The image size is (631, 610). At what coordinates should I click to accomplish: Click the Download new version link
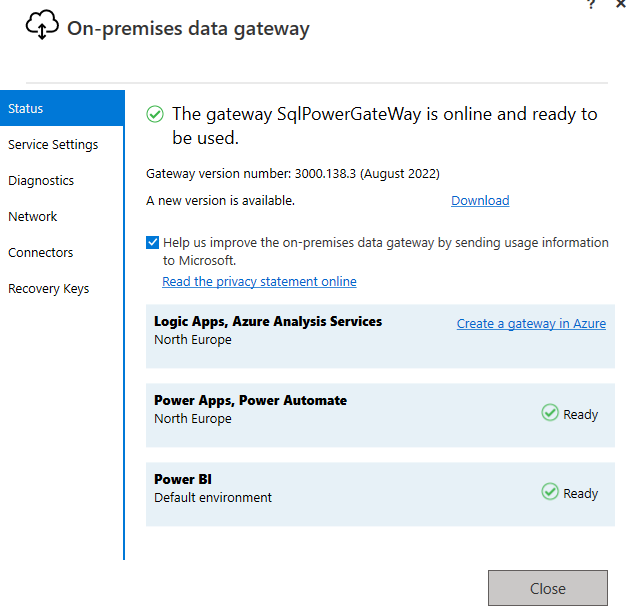point(480,200)
